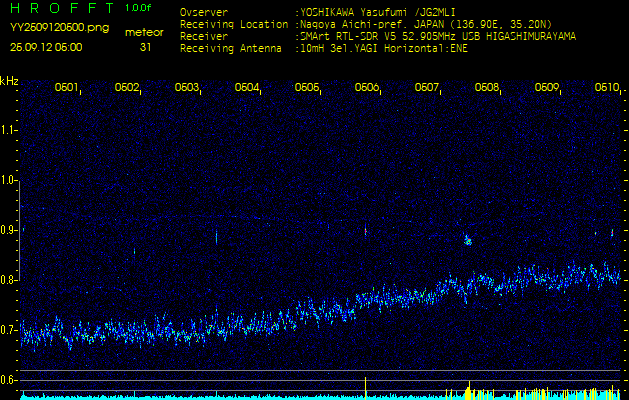Select the 0607 time marker
This screenshot has height=400, width=629.
[x=427, y=87]
